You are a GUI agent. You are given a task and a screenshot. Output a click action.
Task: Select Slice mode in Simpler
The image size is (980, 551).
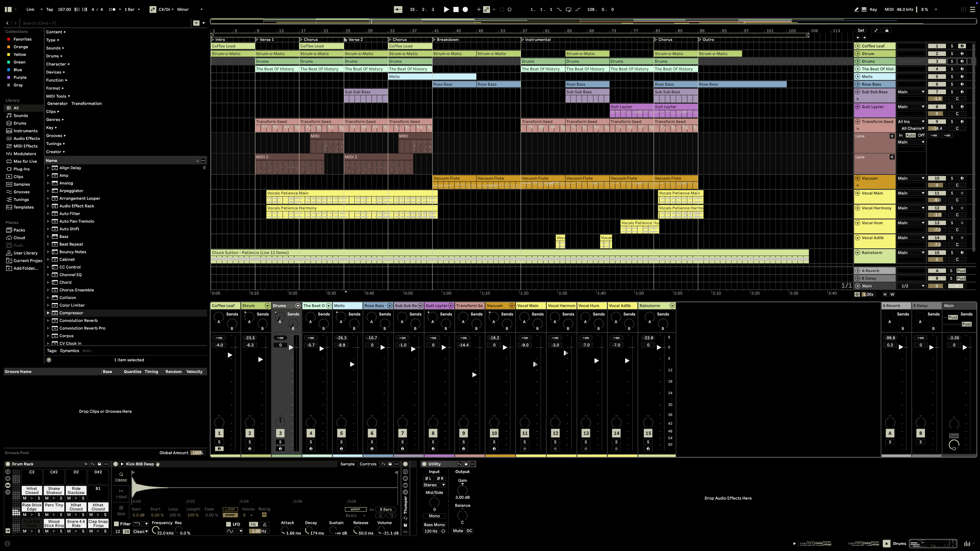tap(121, 510)
